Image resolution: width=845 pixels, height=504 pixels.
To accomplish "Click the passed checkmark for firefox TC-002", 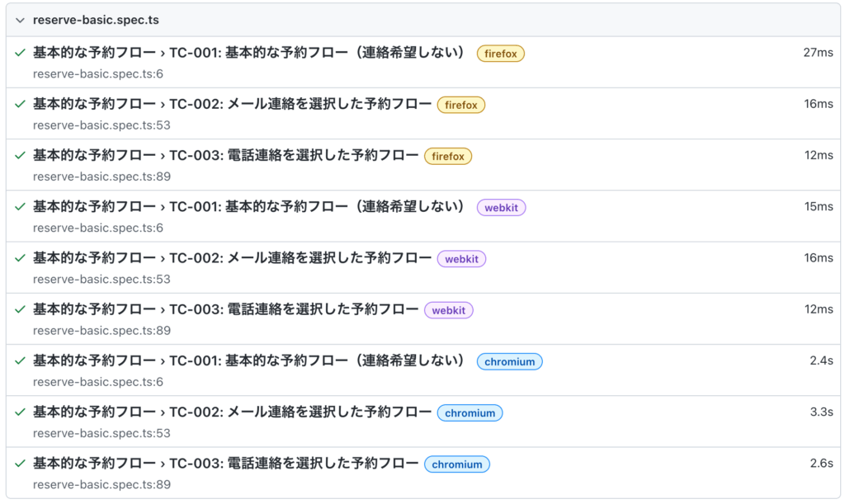I will click(21, 104).
